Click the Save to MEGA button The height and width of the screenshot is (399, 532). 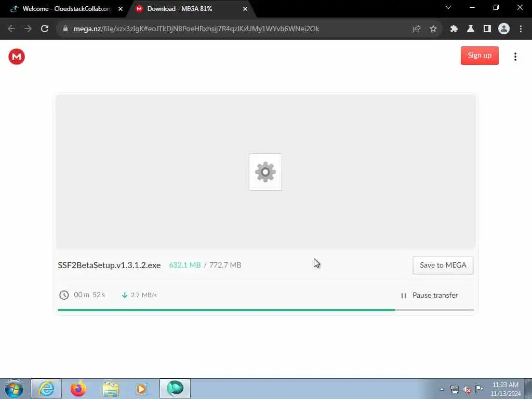[443, 265]
